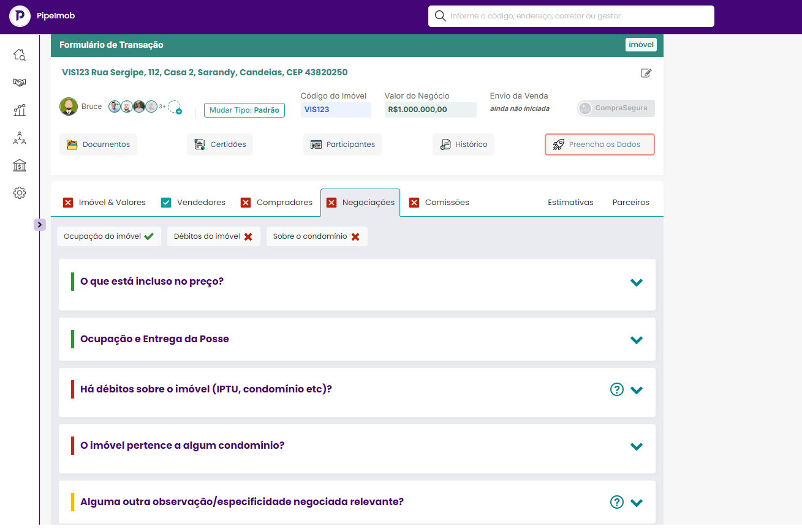Screen dimensions: 802x532
Task: Click the 'ainda não iniciada' status text
Action: click(x=520, y=108)
